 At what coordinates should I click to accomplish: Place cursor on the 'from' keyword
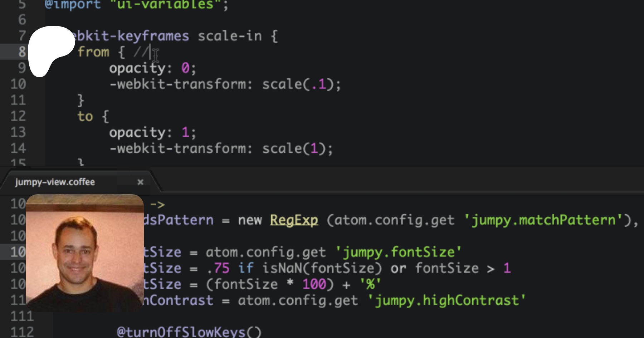point(93,52)
